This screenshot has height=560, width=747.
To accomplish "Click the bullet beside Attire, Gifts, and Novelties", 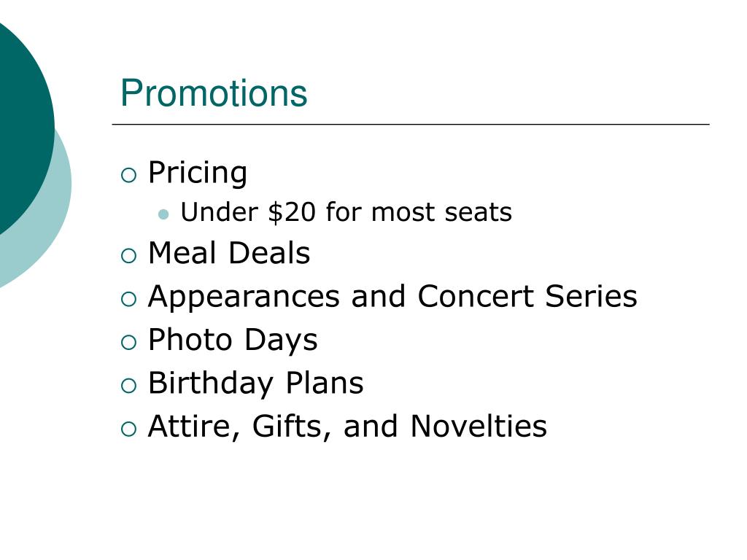I will click(128, 429).
